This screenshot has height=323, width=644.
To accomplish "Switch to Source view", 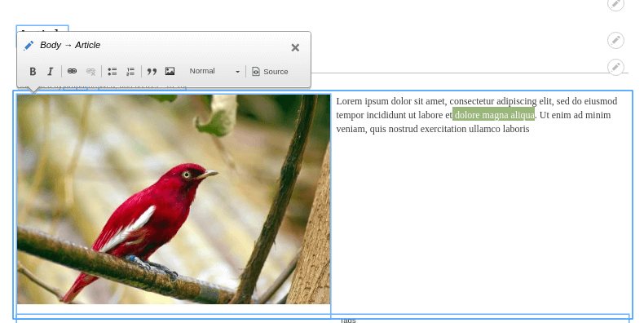I will pyautogui.click(x=270, y=72).
